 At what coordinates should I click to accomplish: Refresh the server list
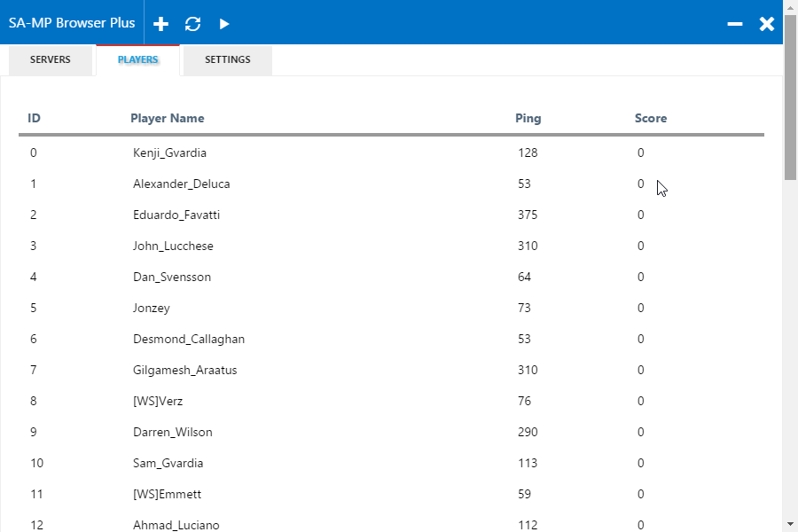tap(193, 24)
